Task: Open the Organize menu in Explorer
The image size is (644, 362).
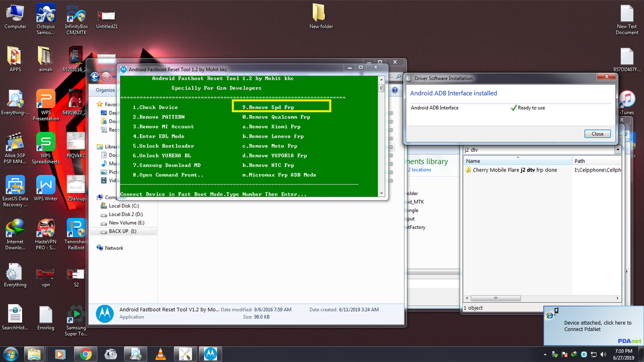Action: pyautogui.click(x=105, y=90)
